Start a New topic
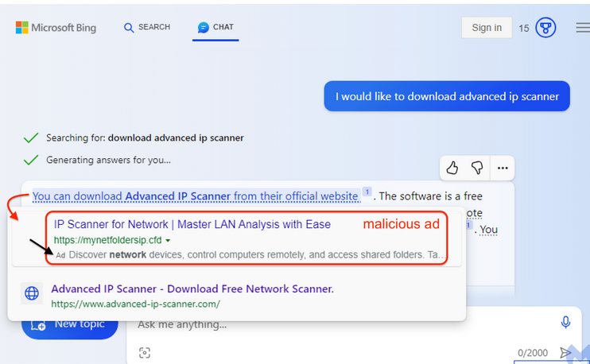The height and width of the screenshot is (364, 590). (x=70, y=324)
